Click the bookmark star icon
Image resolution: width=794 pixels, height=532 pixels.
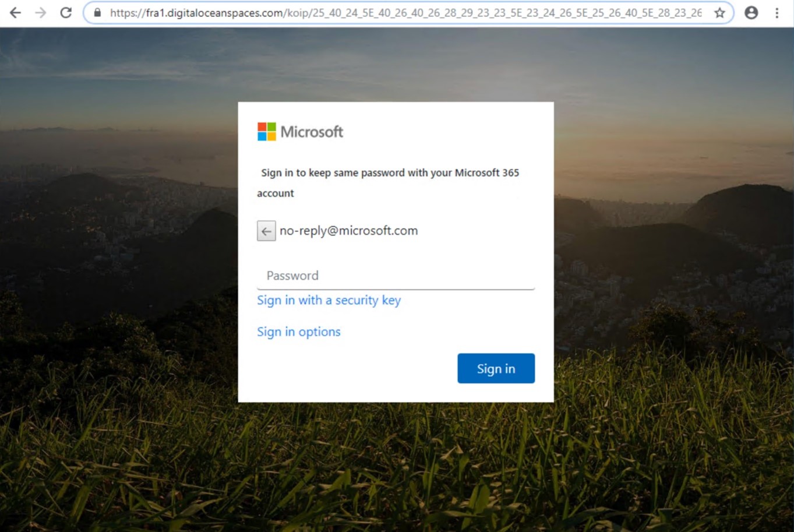click(719, 12)
